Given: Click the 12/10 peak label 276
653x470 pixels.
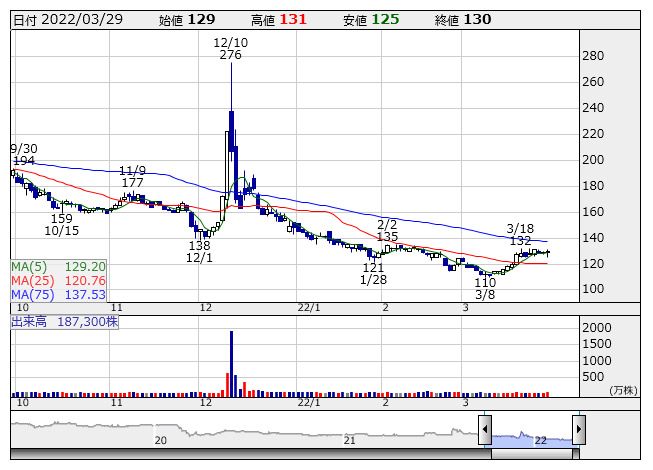Looking at the screenshot, I should pyautogui.click(x=230, y=55).
